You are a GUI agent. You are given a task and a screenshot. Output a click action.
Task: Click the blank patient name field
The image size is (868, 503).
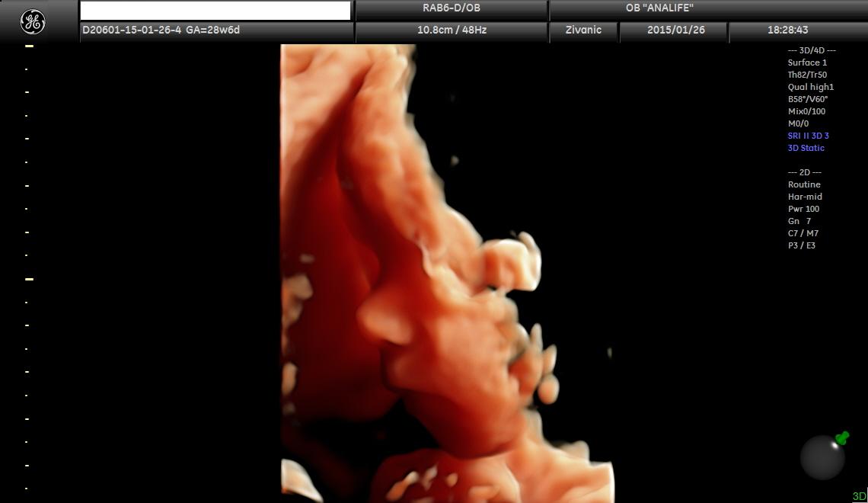pyautogui.click(x=215, y=10)
